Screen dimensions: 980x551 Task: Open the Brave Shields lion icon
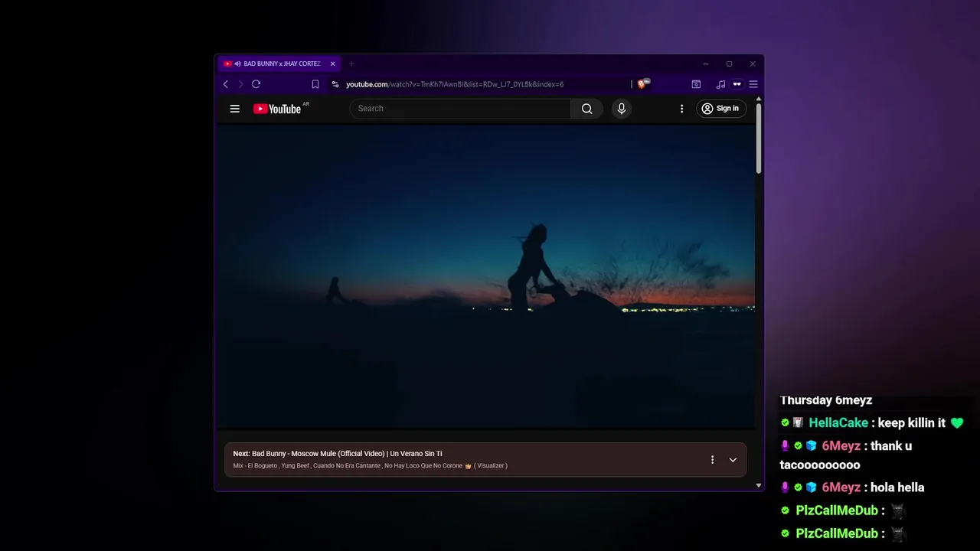tap(642, 84)
